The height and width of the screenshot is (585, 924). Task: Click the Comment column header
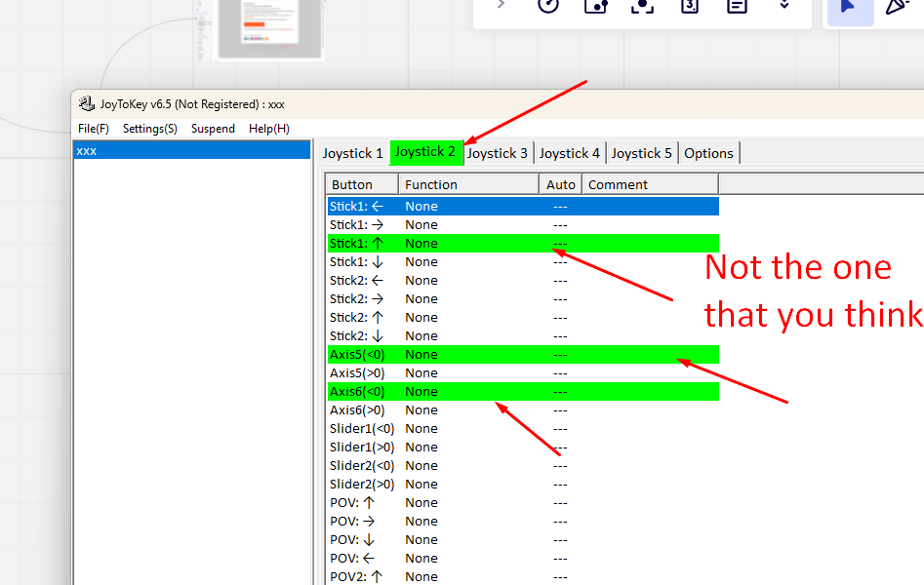pyautogui.click(x=650, y=184)
